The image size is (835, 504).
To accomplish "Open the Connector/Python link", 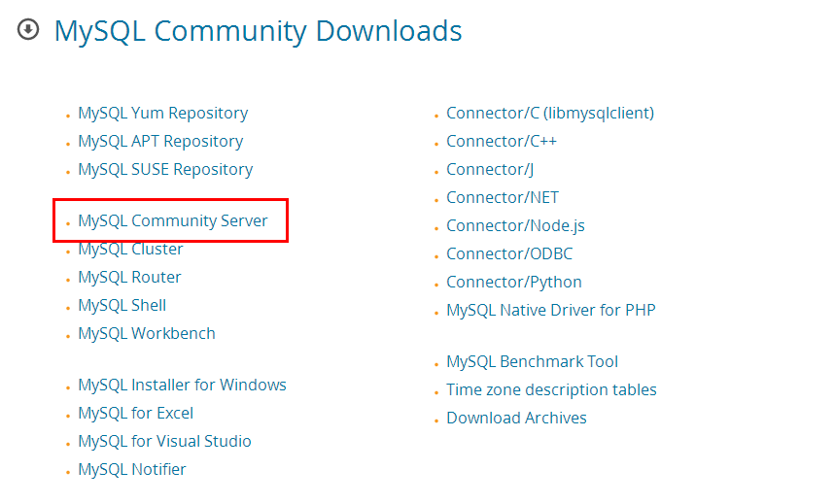I will (x=514, y=283).
